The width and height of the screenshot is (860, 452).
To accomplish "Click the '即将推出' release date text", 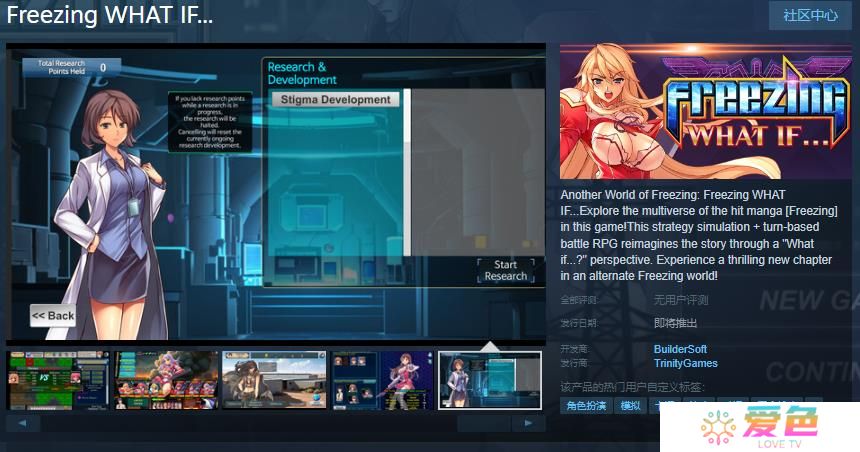I will [x=675, y=323].
